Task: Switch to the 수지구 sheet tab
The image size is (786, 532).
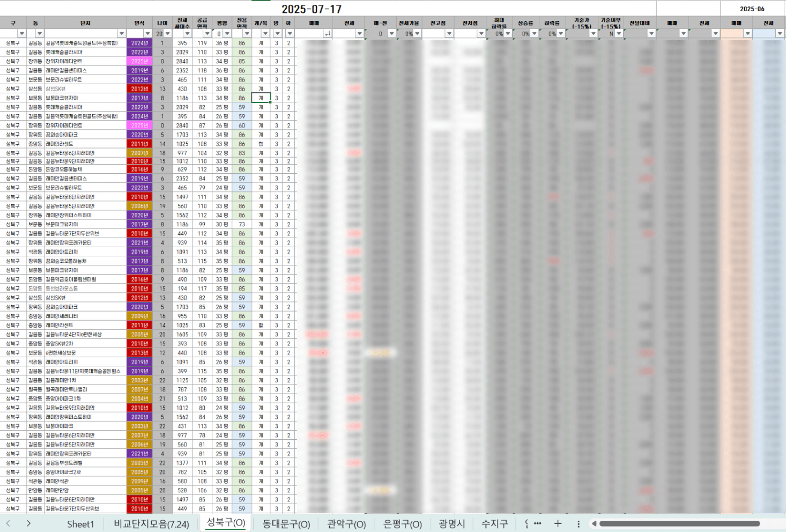Action: click(494, 524)
